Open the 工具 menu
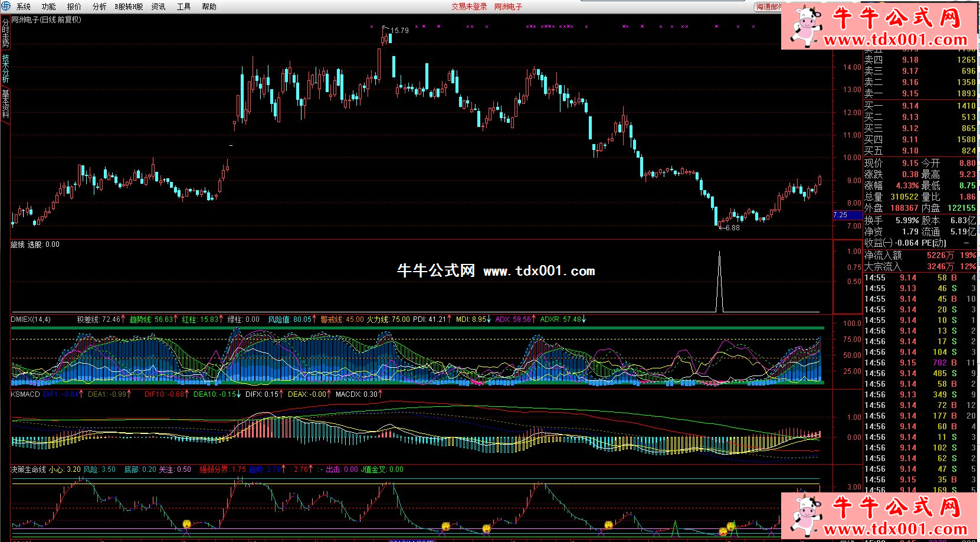Viewport: 980px width, 542px height. pyautogui.click(x=184, y=6)
